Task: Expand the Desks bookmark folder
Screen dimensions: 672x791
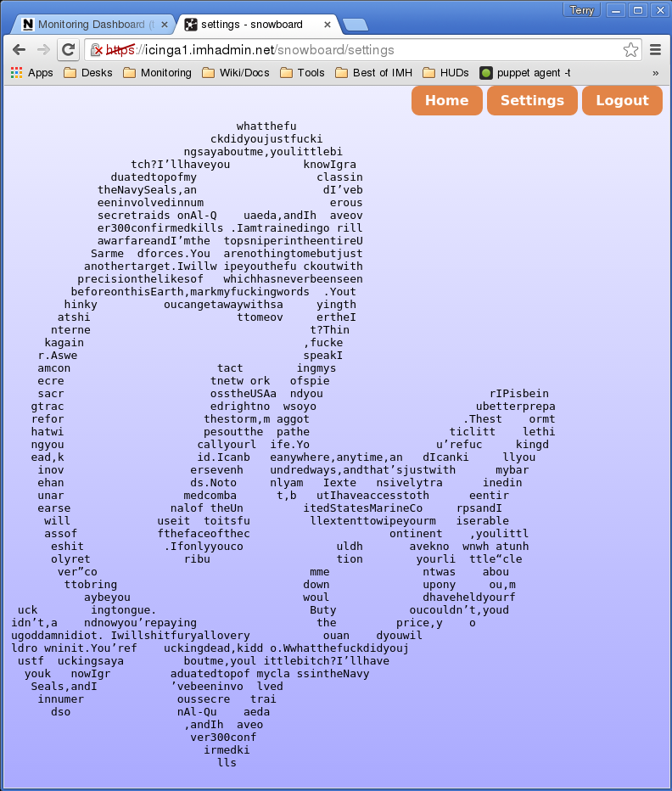Action: [88, 73]
